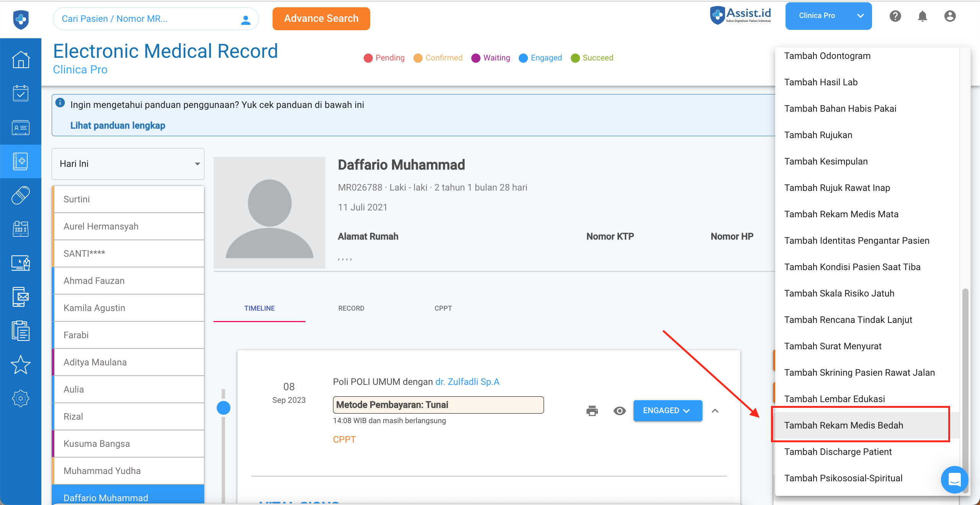Open the Lihat panduan lengkap link
Viewport: 980px width, 505px height.
click(x=118, y=125)
